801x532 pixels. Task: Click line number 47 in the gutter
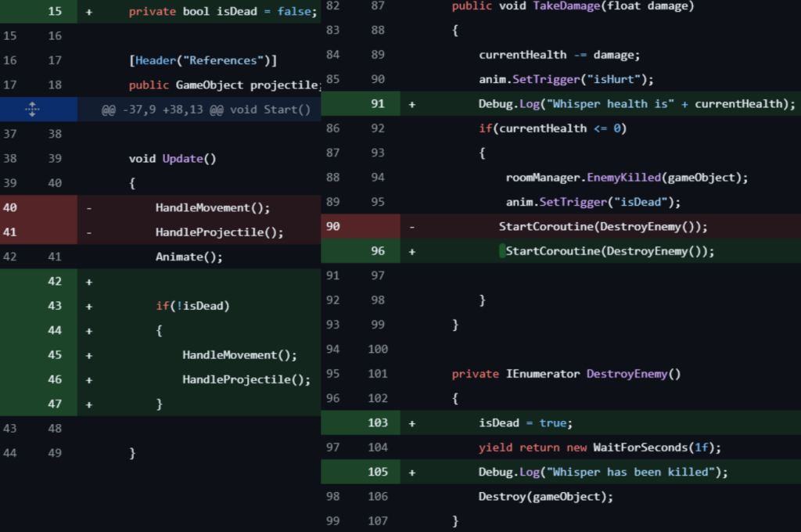point(55,404)
